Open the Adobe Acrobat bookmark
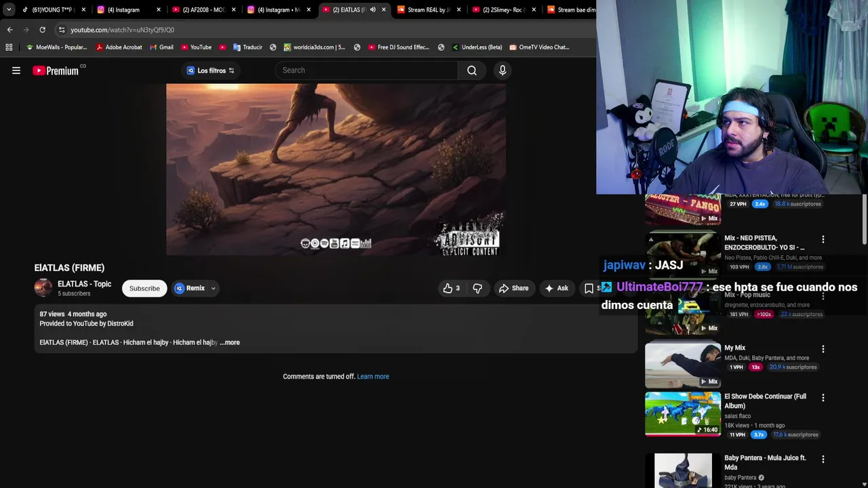The image size is (868, 488). point(119,47)
